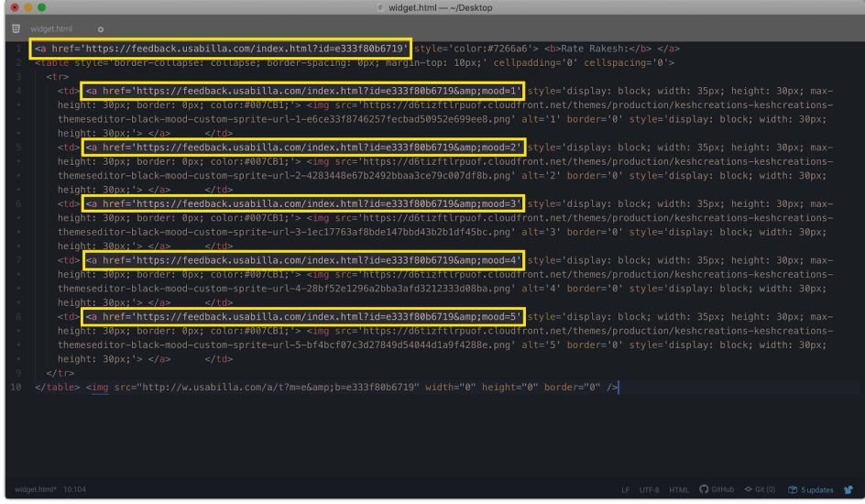Open the HTML grammar selector
This screenshot has width=865, height=504.
coord(680,489)
